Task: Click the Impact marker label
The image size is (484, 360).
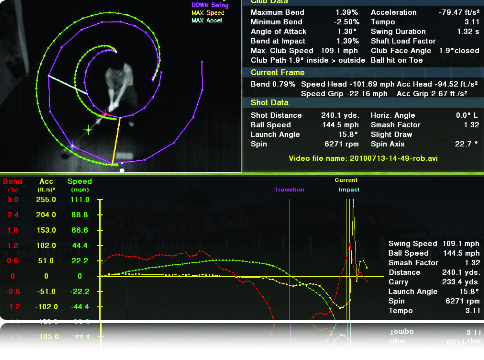Action: (x=349, y=190)
